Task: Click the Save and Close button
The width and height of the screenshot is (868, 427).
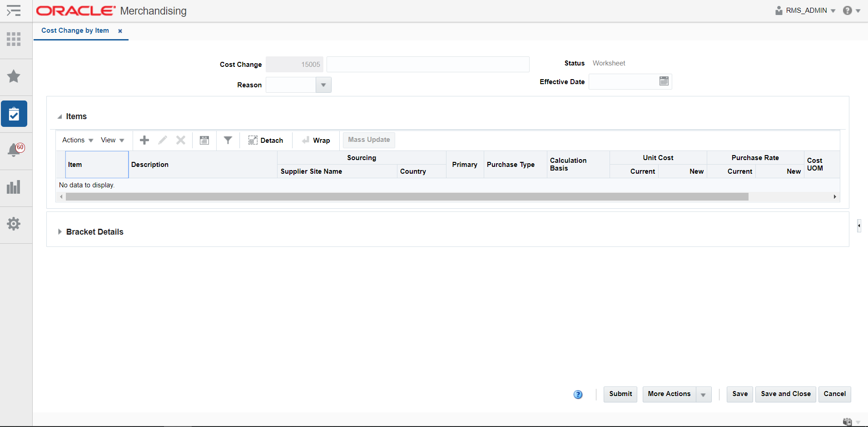Action: (785, 394)
